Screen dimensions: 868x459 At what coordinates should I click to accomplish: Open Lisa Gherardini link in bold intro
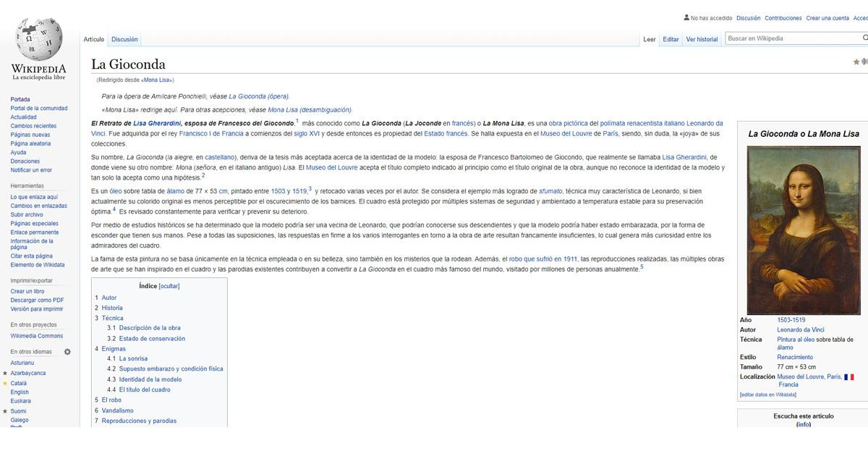click(x=156, y=123)
